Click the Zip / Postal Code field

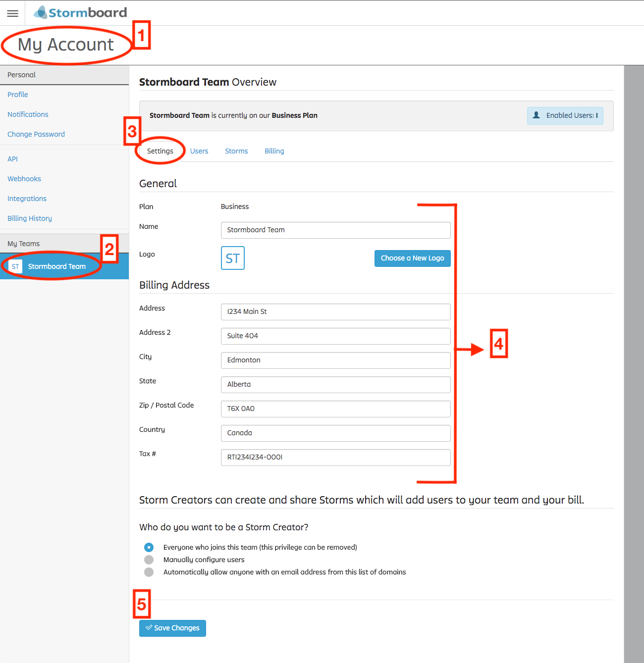(336, 409)
